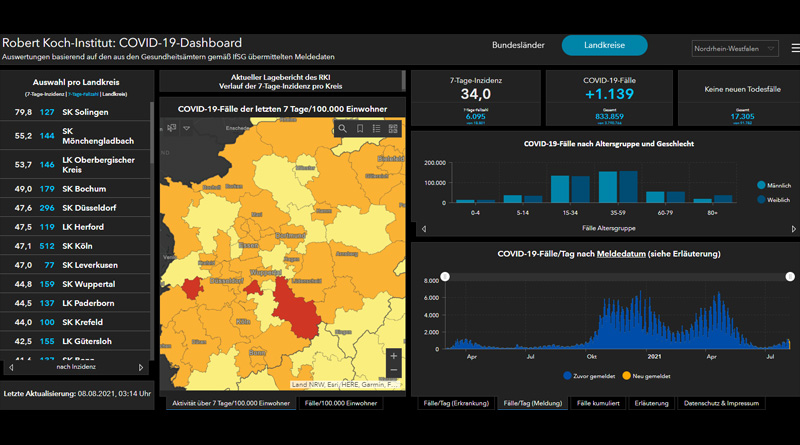Zoom in on the map

coord(394,356)
